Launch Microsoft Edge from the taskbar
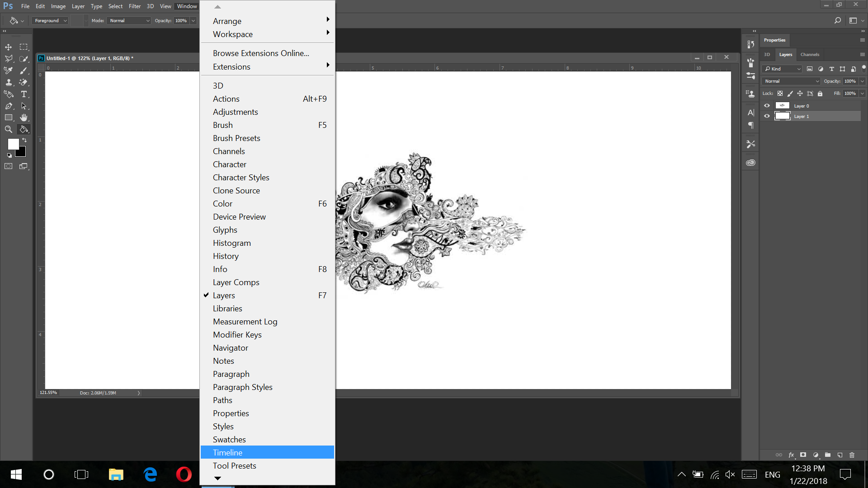 pyautogui.click(x=150, y=474)
